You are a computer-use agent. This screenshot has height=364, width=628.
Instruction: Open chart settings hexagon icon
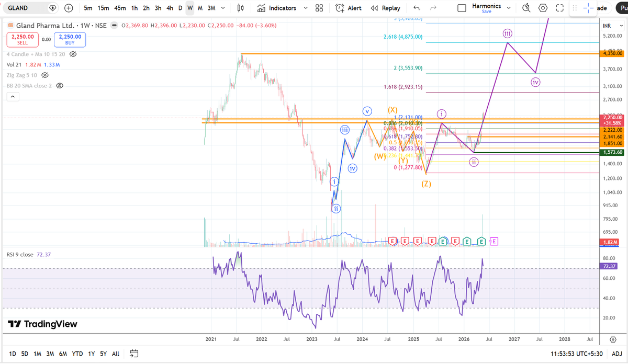coord(543,8)
